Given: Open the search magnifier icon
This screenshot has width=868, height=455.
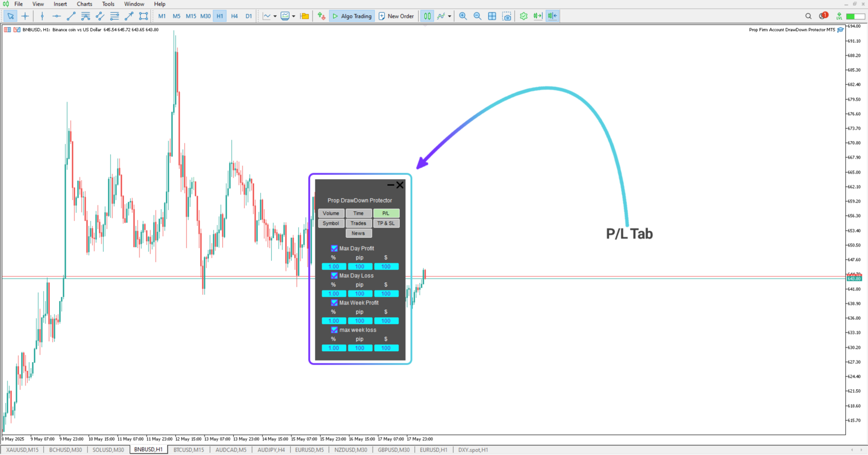Looking at the screenshot, I should (x=808, y=16).
